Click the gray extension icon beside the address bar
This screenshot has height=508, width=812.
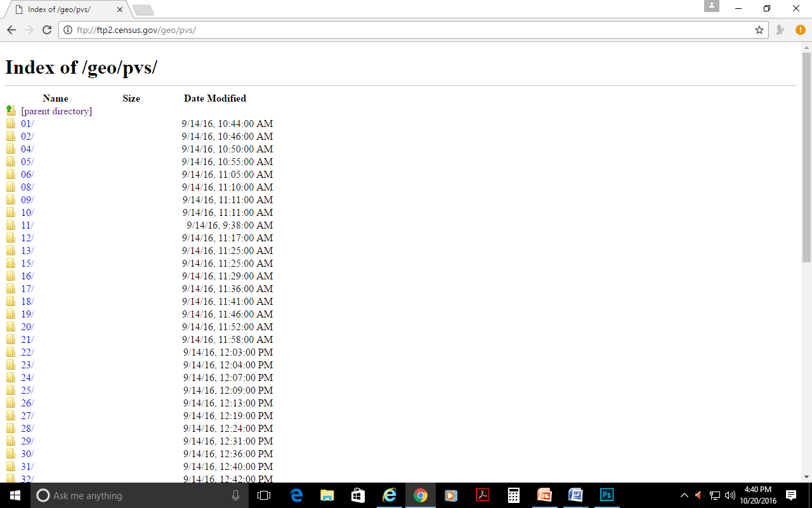tap(780, 30)
